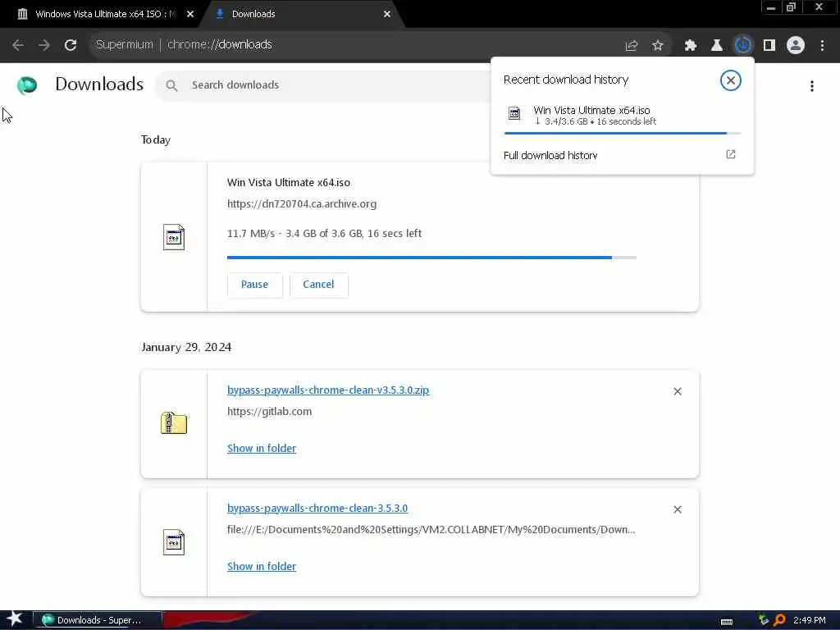This screenshot has width=840, height=630.
Task: Click the Supermium logo beside Downloads
Action: [x=27, y=84]
